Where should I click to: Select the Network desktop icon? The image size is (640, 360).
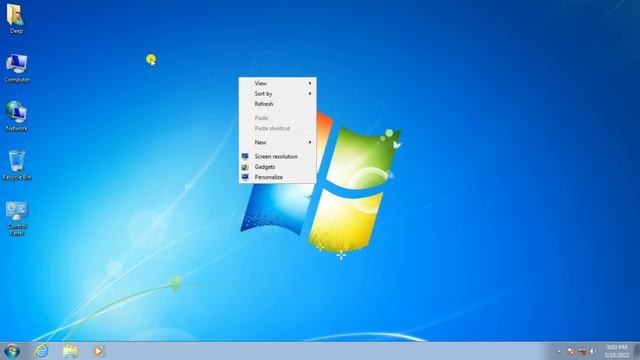coord(16,116)
